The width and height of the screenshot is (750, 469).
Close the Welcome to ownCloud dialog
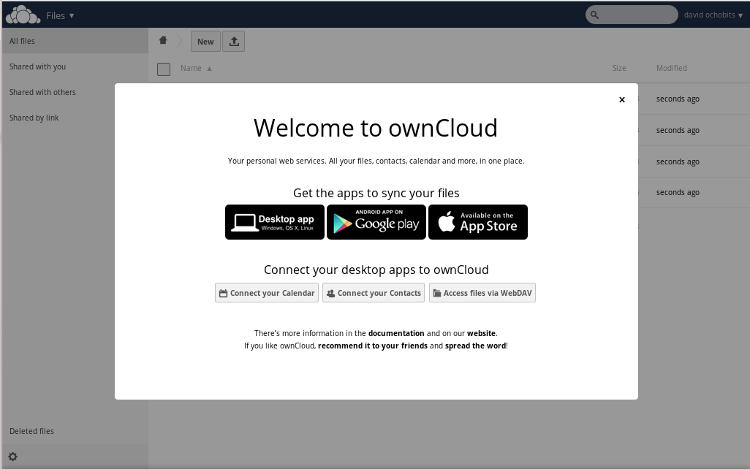point(622,99)
